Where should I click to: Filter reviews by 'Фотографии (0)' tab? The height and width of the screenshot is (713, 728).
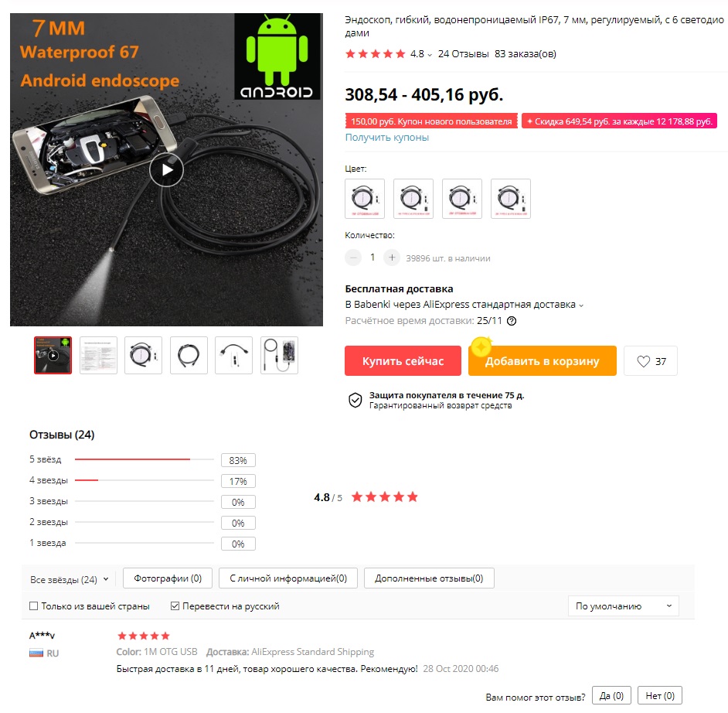168,578
